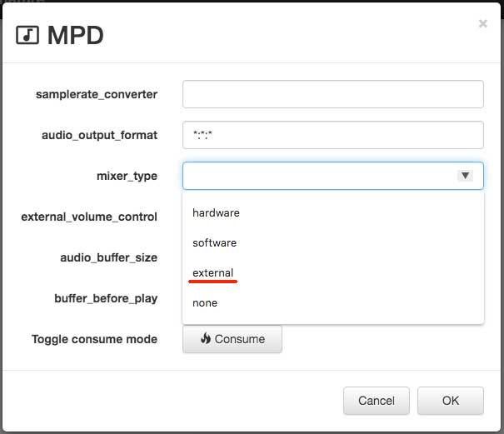Click the MPD dialog title

click(x=76, y=35)
